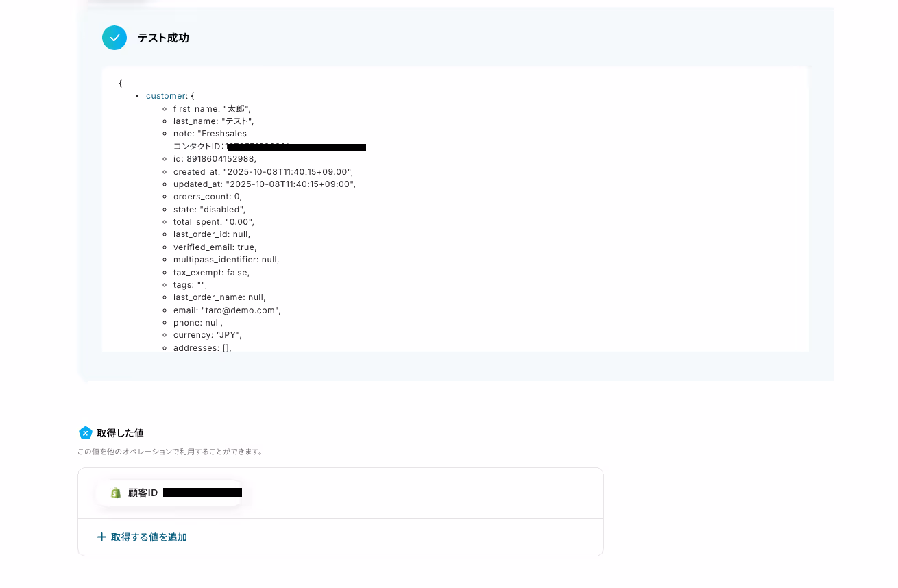Click the addresses: [] line
The width and height of the screenshot is (898, 588).
pos(202,347)
